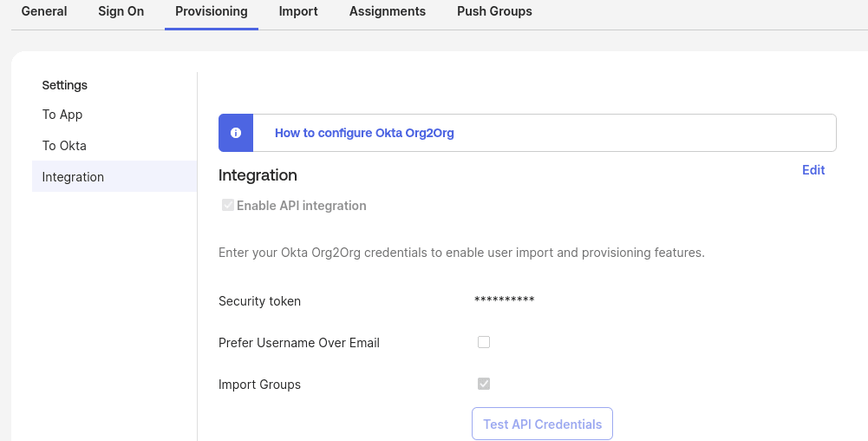Check Prefer Username Over Email box
The width and height of the screenshot is (868, 441).
click(x=484, y=342)
